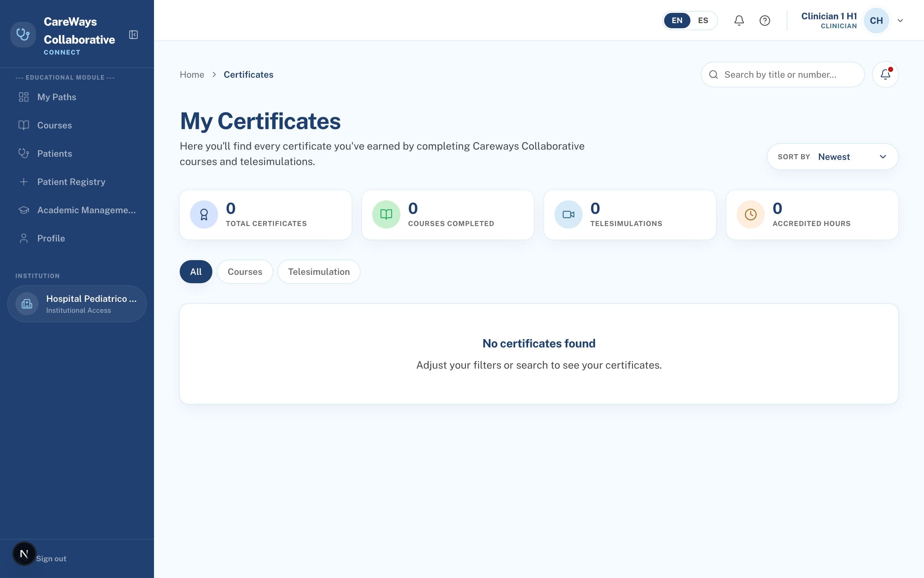This screenshot has height=578, width=924.
Task: Click the hospital building icon under Institution
Action: pyautogui.click(x=27, y=304)
